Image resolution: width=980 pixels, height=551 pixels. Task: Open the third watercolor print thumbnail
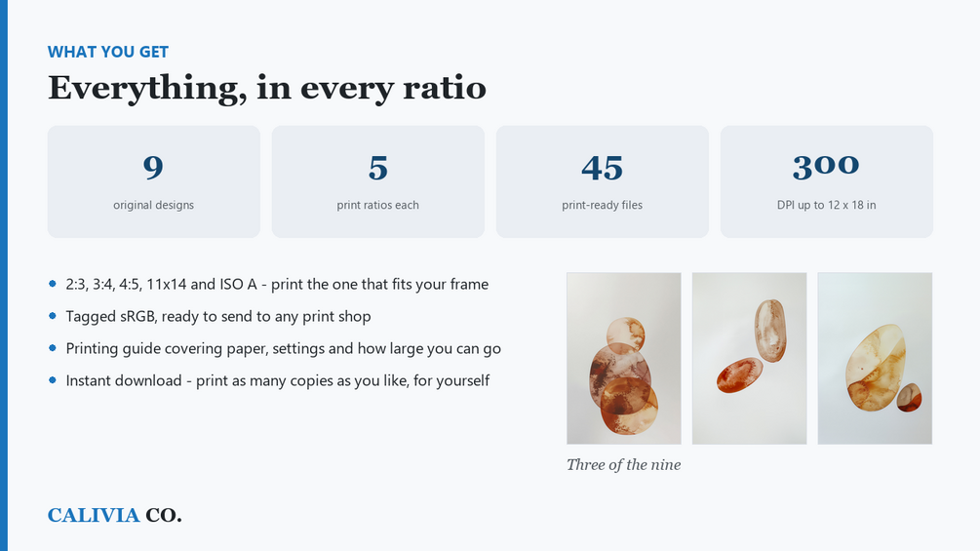[x=875, y=358]
